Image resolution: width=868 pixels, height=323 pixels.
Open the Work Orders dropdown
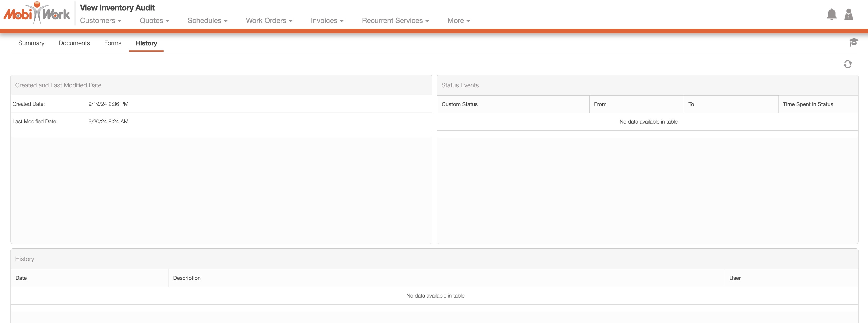click(269, 20)
